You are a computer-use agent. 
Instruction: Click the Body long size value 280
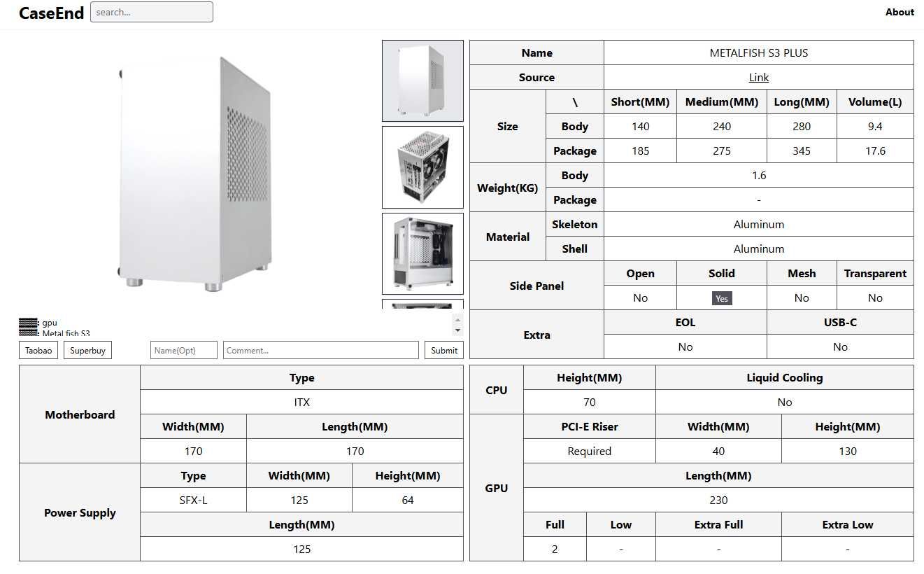tap(802, 126)
